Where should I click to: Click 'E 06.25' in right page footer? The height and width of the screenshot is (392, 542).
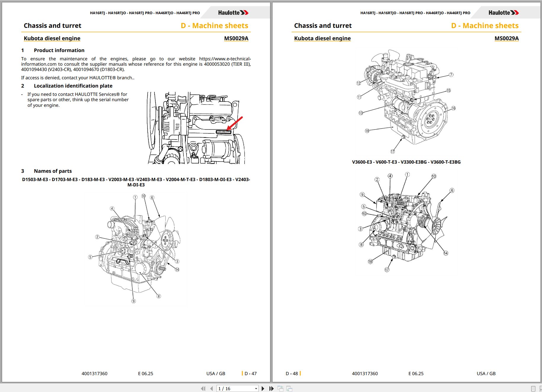416,374
